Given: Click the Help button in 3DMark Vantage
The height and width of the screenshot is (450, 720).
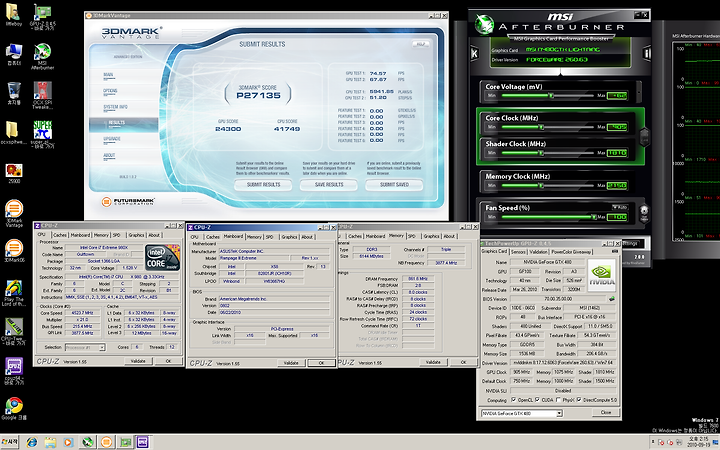Looking at the screenshot, I should coord(420,44).
